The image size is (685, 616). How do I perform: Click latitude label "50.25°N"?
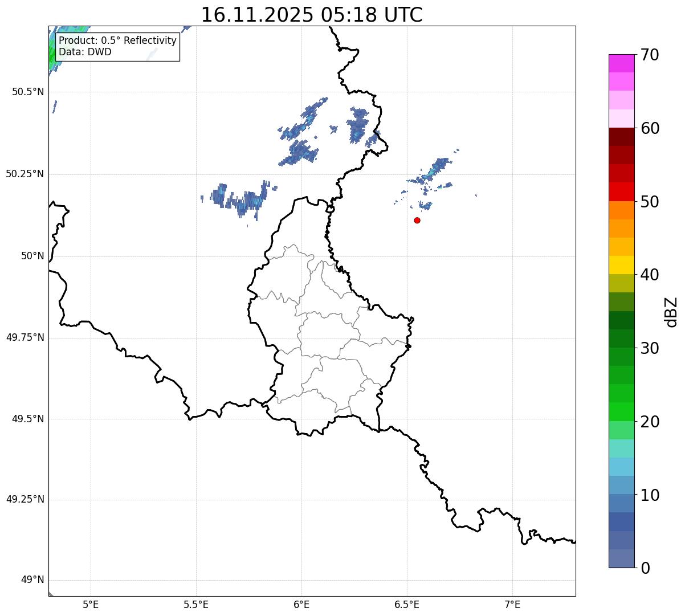tap(25, 174)
